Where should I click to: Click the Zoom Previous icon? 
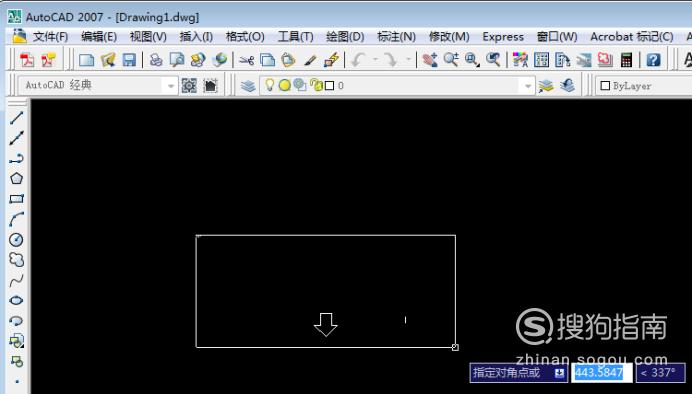tap(493, 60)
